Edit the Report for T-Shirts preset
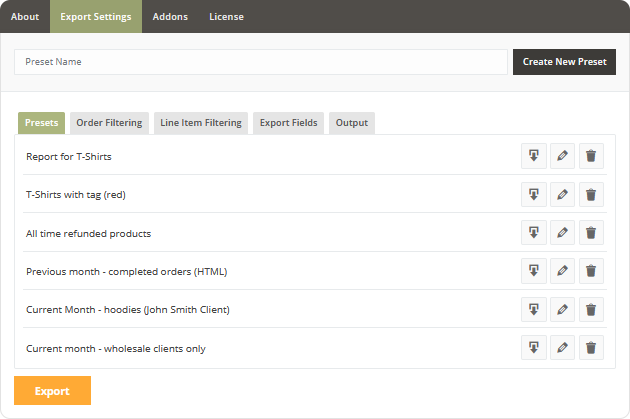The height and width of the screenshot is (419, 630). pos(563,157)
